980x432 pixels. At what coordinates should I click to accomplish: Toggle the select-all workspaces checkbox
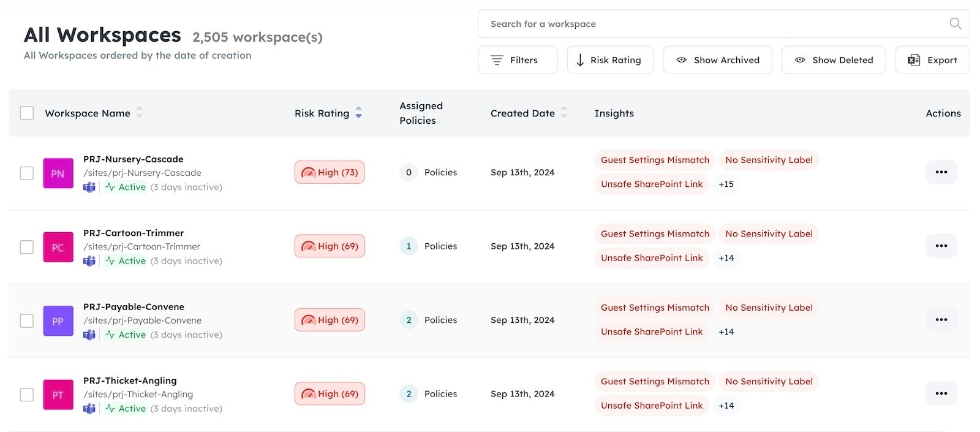(27, 113)
